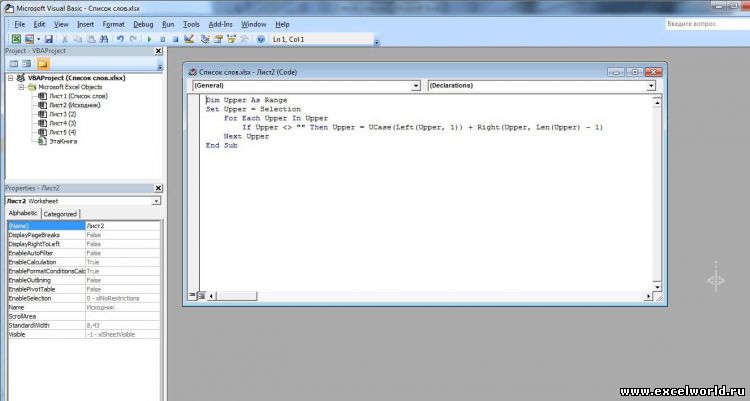The height and width of the screenshot is (401, 750).
Task: Toggle Design Mode icon
Action: 189,39
